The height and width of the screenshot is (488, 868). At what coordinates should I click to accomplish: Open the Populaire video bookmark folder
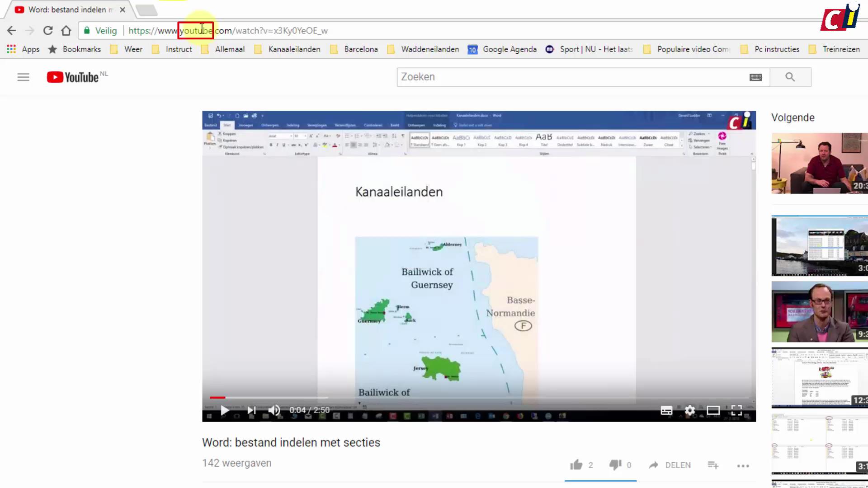tap(686, 49)
